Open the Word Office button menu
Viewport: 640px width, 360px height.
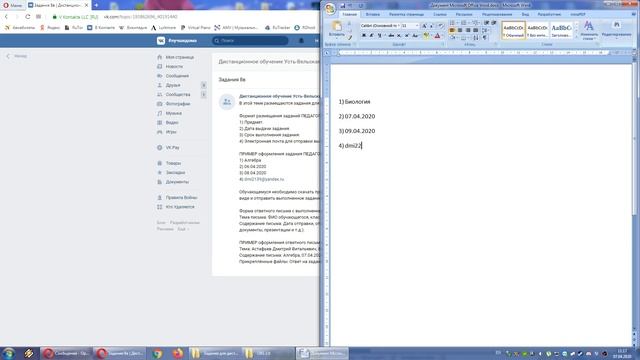coord(330,8)
